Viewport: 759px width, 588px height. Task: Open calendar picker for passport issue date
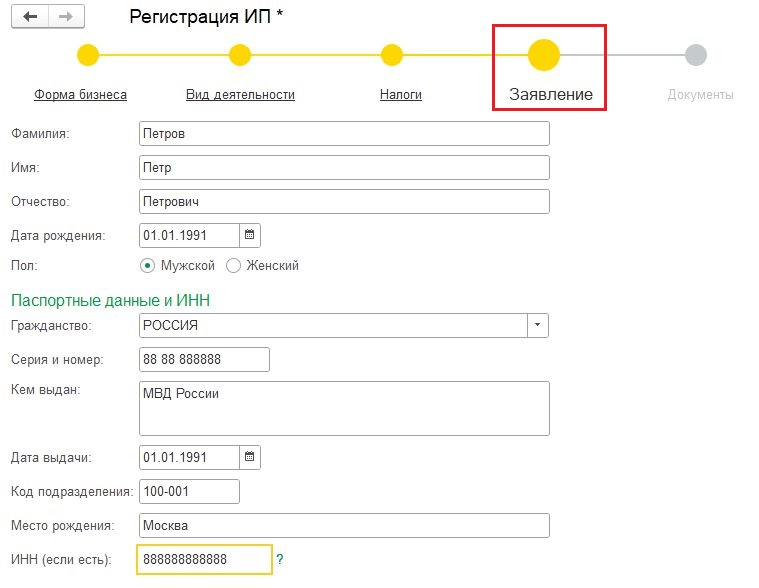[x=251, y=457]
